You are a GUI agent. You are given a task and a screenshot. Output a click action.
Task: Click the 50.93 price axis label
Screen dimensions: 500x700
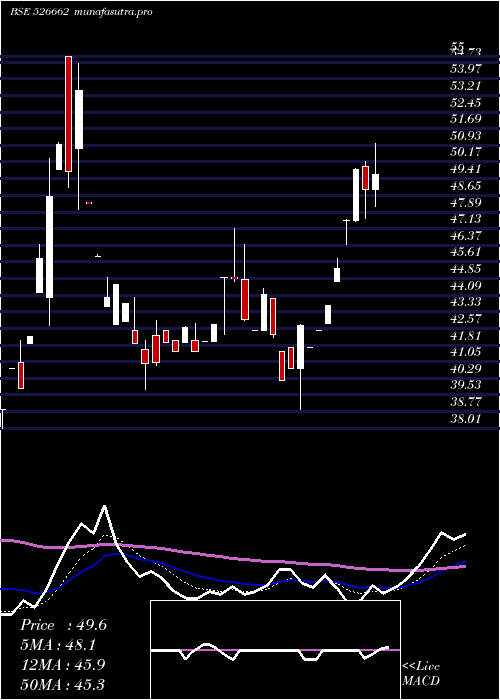(x=466, y=135)
